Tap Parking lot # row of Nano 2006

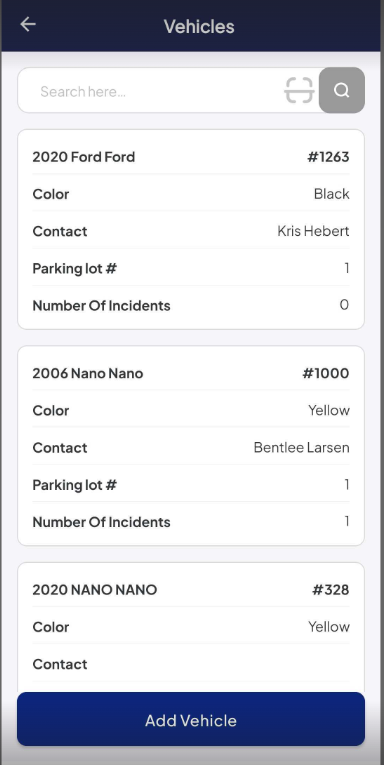point(191,485)
